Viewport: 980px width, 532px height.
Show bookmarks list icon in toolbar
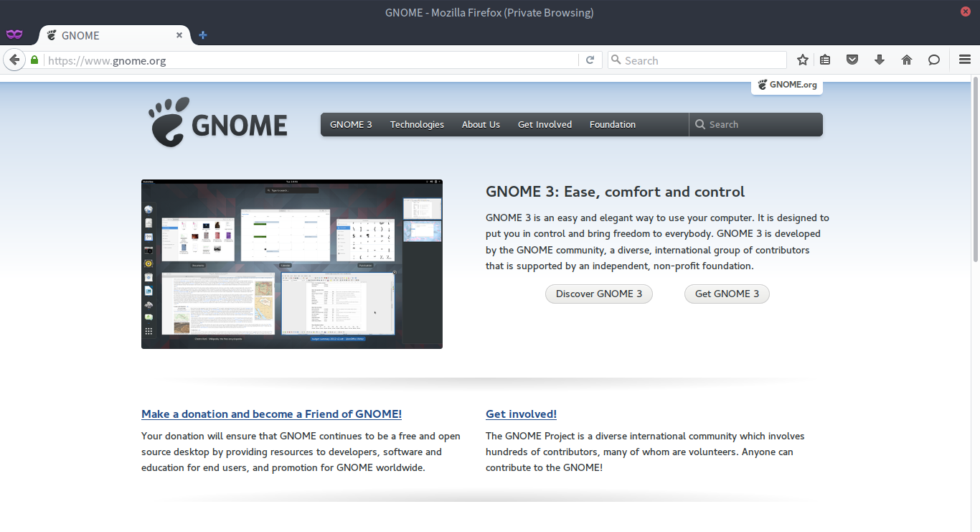click(825, 60)
